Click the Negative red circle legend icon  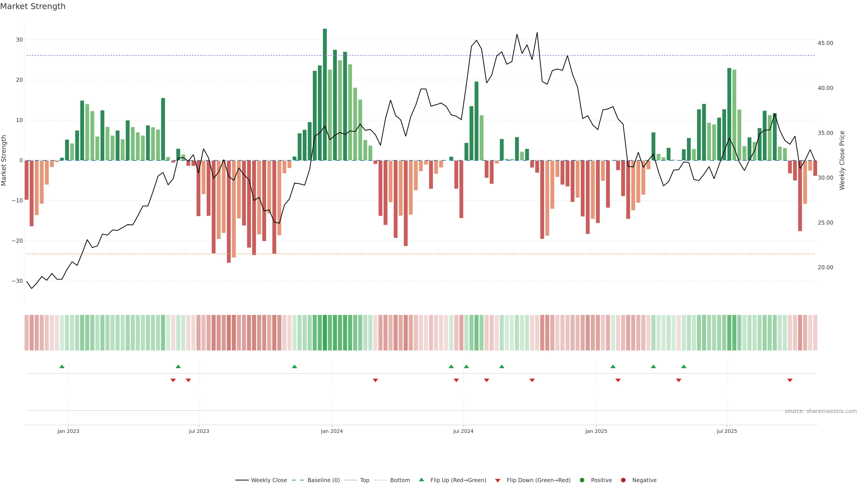[623, 480]
